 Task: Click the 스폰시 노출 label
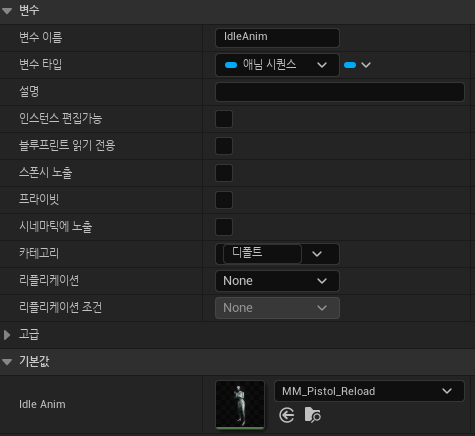pyautogui.click(x=46, y=172)
